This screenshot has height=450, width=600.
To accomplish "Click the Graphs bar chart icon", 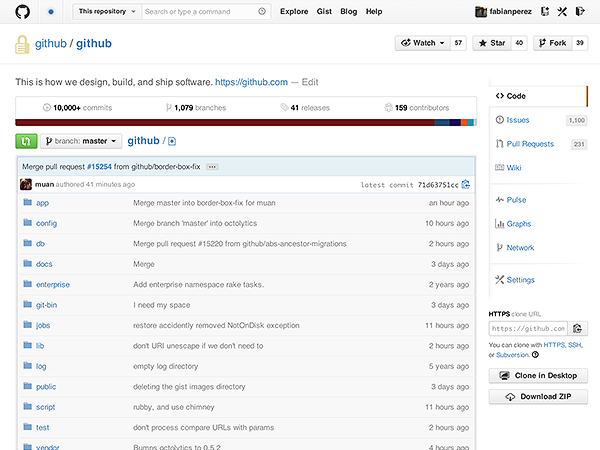I will [499, 223].
